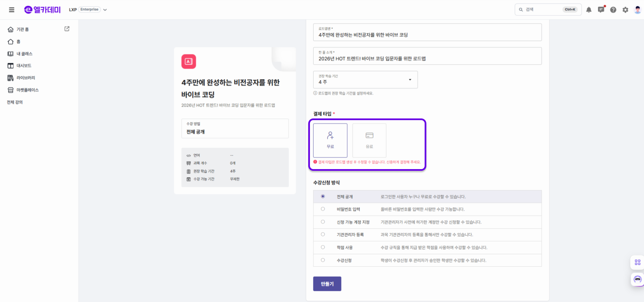
Task: Choose the 학점 사용 enrollment option
Action: pyautogui.click(x=323, y=247)
